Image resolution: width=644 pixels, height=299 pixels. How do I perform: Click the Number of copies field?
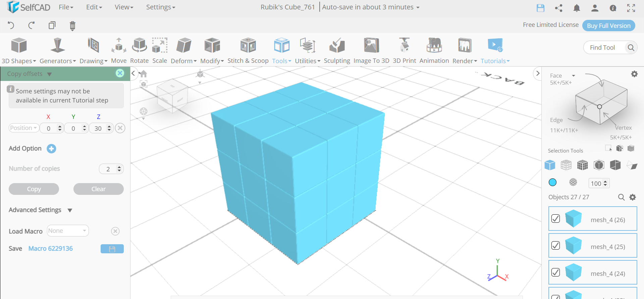coord(111,169)
